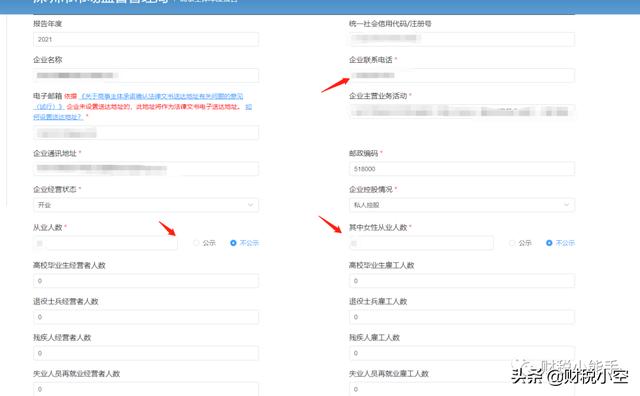
Task: Click the 退役士兵雇工人数 input field
Action: (x=462, y=317)
